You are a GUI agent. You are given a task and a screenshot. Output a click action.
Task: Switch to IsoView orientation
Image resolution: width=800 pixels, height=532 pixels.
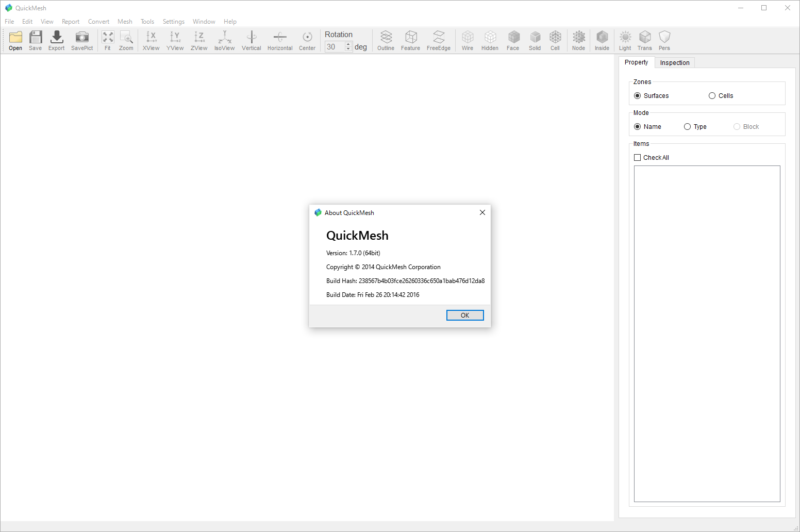(225, 41)
